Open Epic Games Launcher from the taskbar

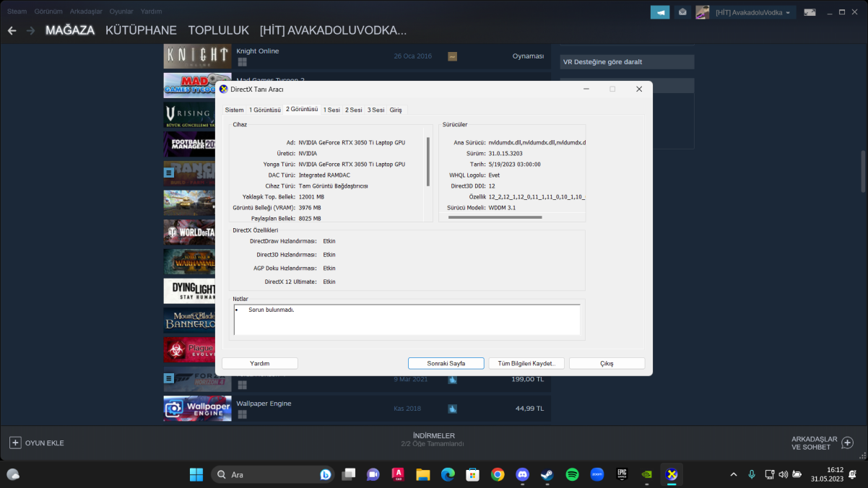coord(622,474)
